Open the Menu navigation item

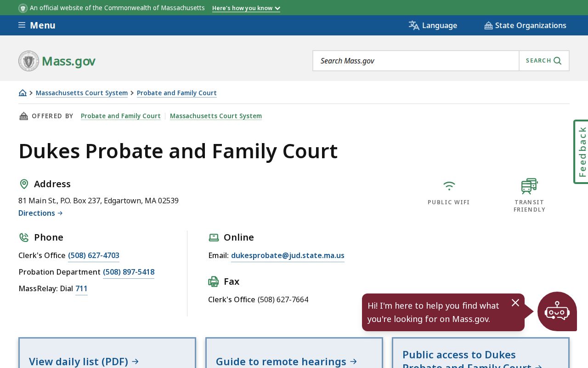pos(37,25)
